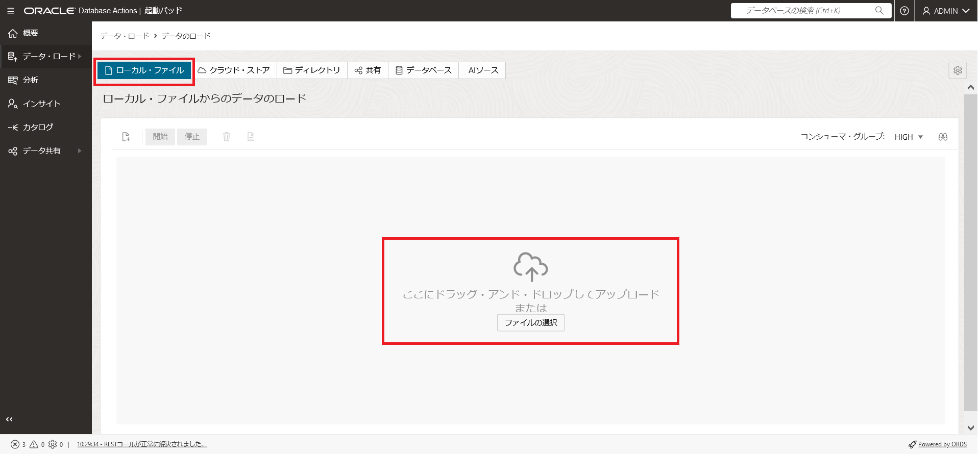This screenshot has width=980, height=455.
Task: Click the report document icon
Action: [251, 137]
